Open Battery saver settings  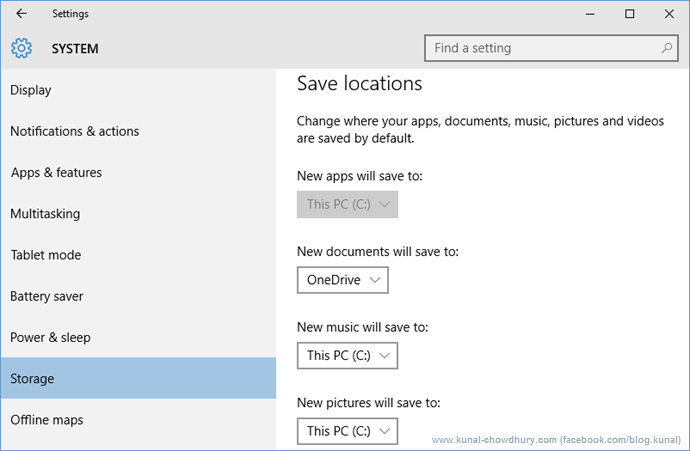click(x=47, y=296)
